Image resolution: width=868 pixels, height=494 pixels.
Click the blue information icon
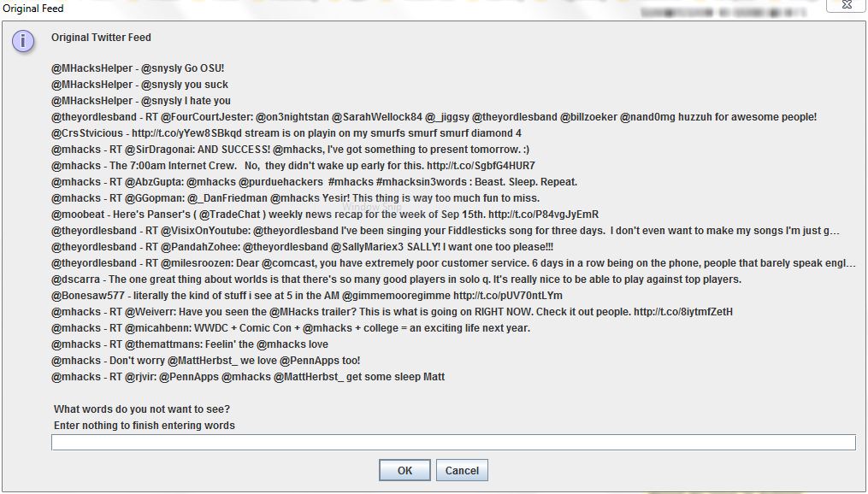pos(23,42)
